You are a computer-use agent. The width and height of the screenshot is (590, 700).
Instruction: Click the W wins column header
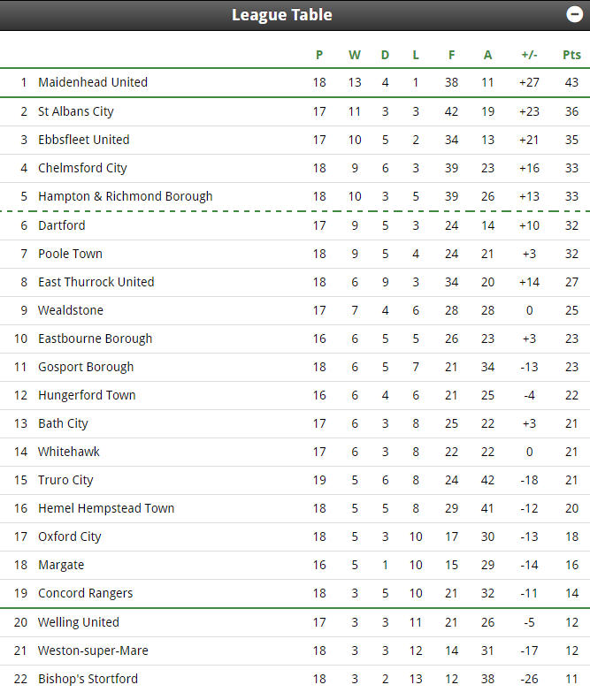(x=355, y=55)
